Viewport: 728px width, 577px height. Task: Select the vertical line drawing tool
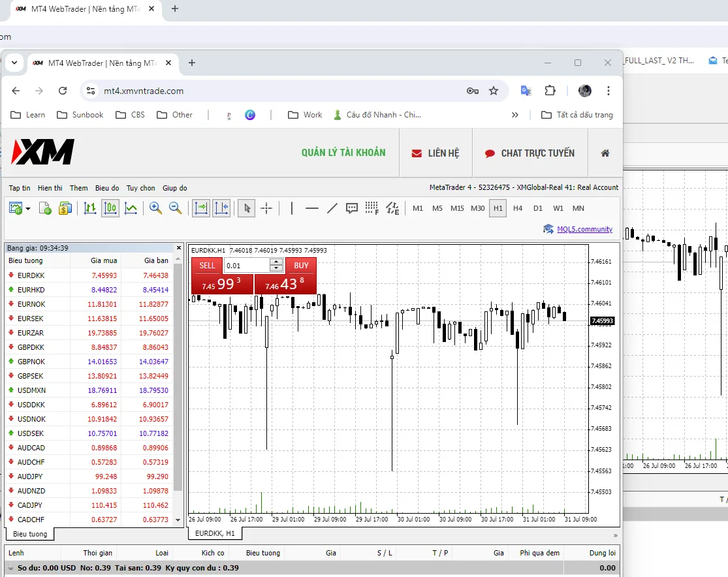(x=292, y=208)
